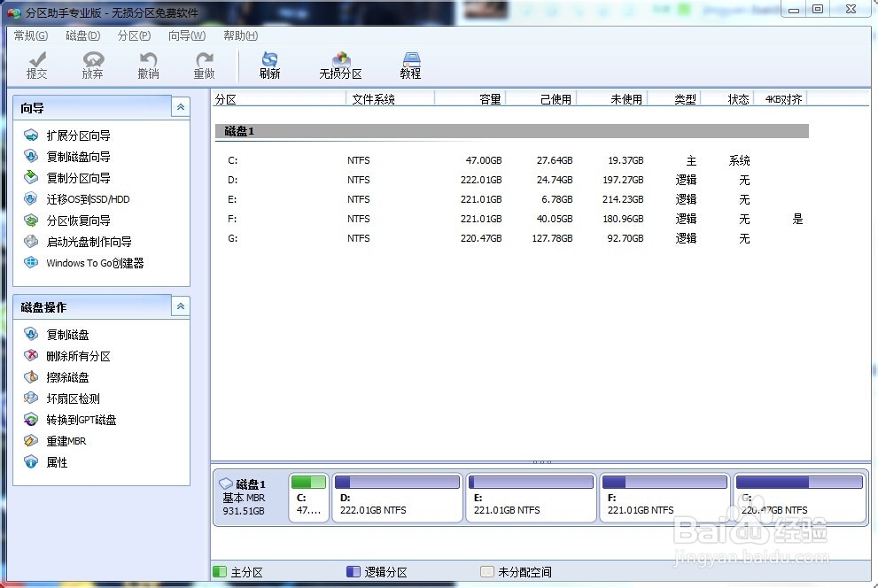This screenshot has height=588, width=878.
Task: Click the Windows To Go创建器 icon
Action: [x=31, y=262]
